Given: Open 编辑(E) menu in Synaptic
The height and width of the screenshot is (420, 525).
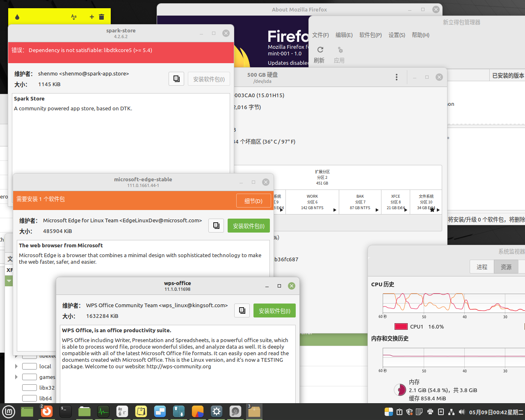Looking at the screenshot, I should [x=344, y=35].
